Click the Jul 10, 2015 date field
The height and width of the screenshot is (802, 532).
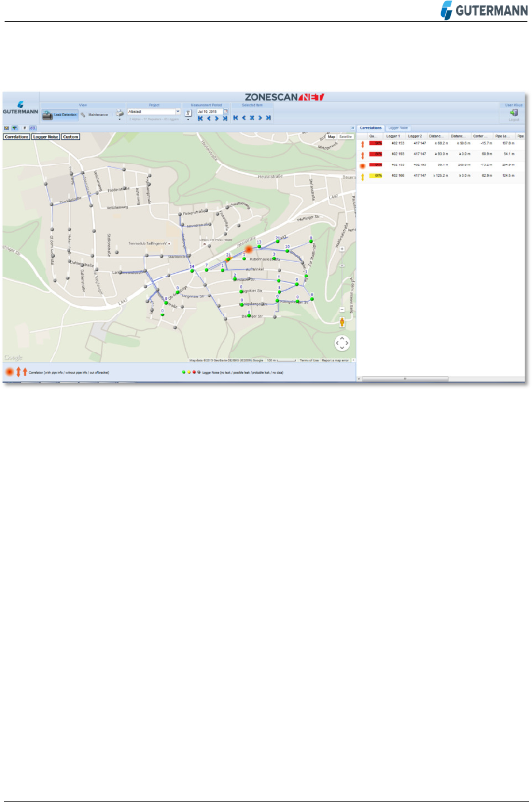click(x=209, y=112)
